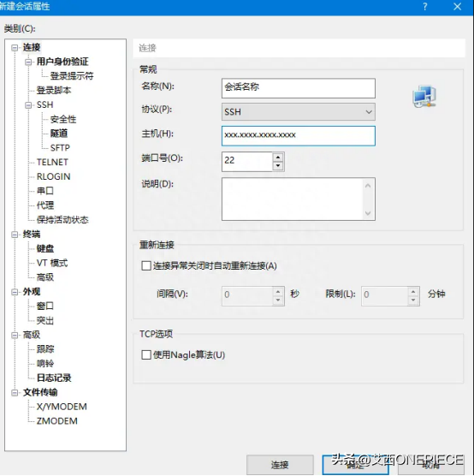The image size is (474, 476).
Task: Select 响铃 in the tree
Action: pos(44,363)
